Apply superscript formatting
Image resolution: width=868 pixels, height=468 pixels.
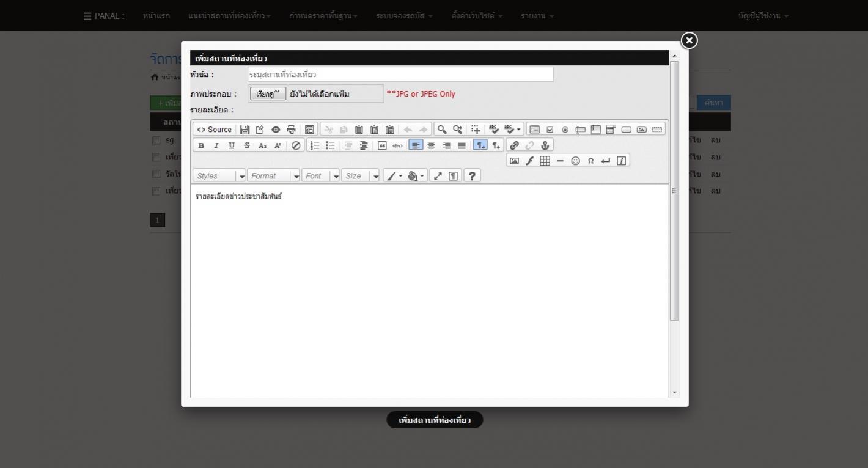point(278,145)
